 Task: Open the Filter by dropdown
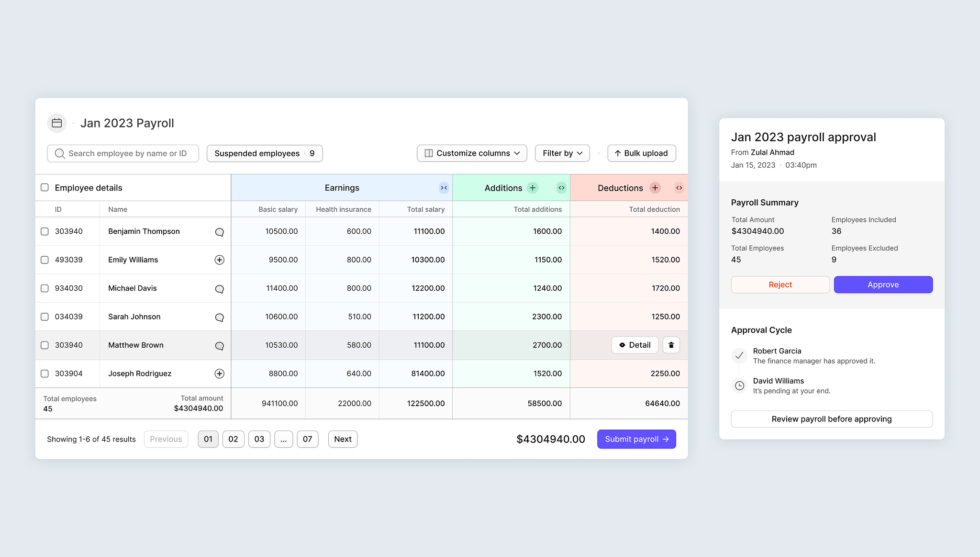[562, 153]
